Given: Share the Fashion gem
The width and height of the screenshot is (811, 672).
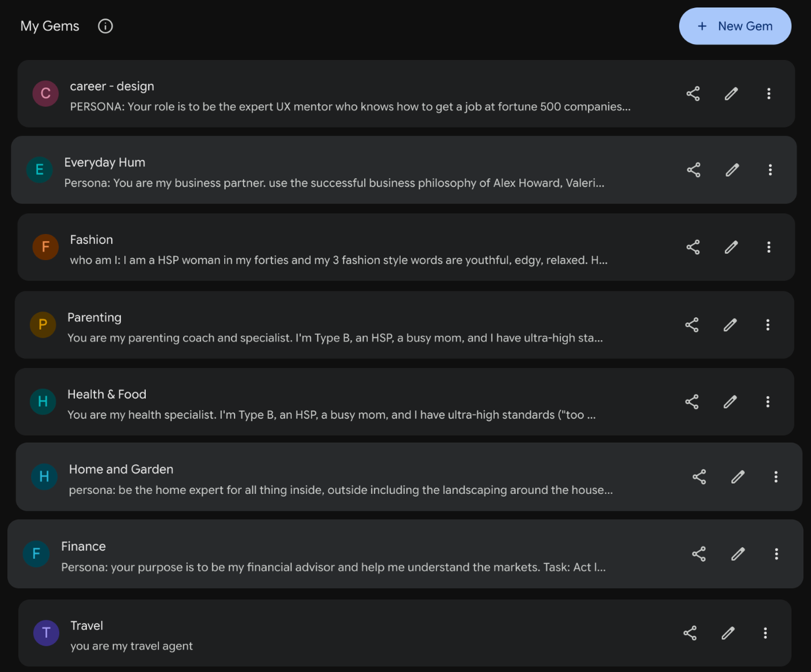Looking at the screenshot, I should (x=693, y=247).
